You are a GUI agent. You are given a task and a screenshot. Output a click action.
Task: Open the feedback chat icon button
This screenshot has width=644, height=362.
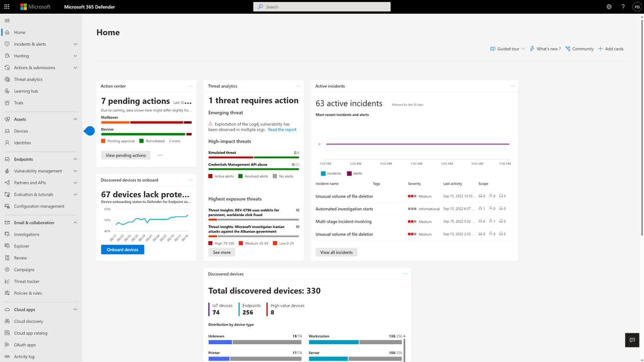coord(632,340)
